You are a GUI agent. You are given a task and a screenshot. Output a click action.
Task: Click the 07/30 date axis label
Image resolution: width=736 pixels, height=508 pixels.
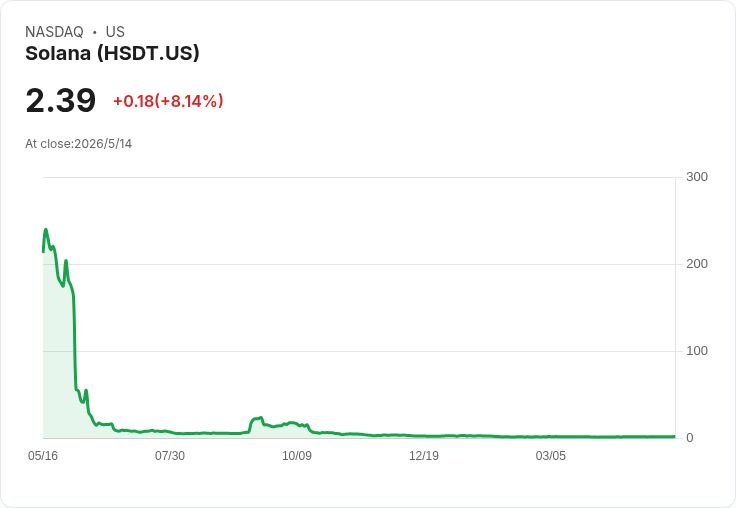pyautogui.click(x=170, y=455)
